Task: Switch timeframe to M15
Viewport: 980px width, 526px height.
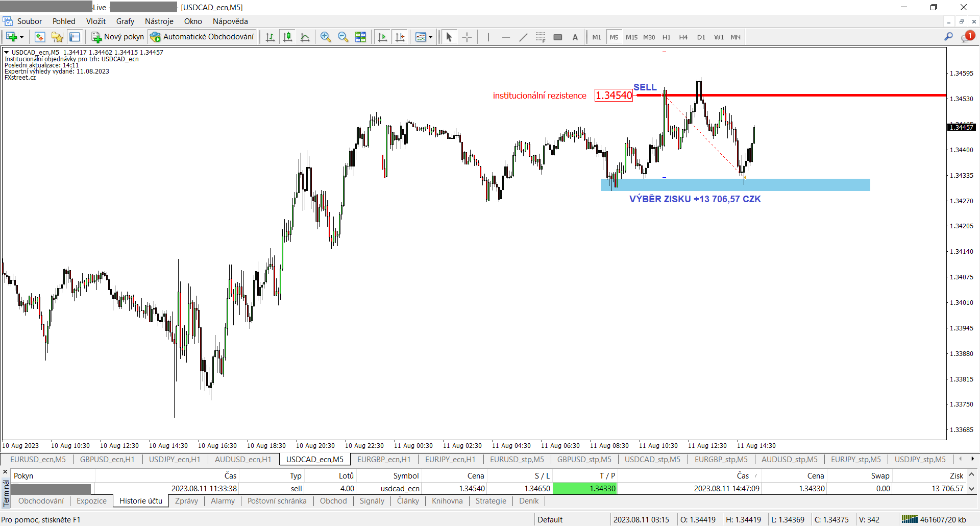Action: [631, 37]
